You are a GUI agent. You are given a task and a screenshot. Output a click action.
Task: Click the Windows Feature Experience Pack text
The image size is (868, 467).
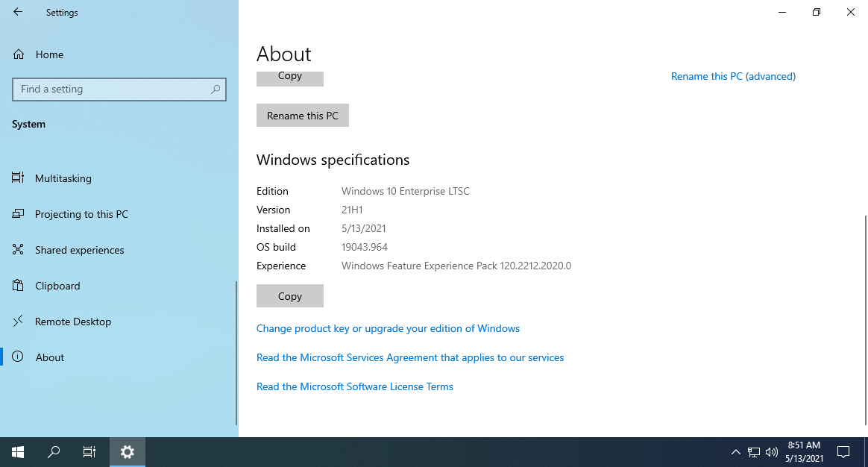click(456, 266)
